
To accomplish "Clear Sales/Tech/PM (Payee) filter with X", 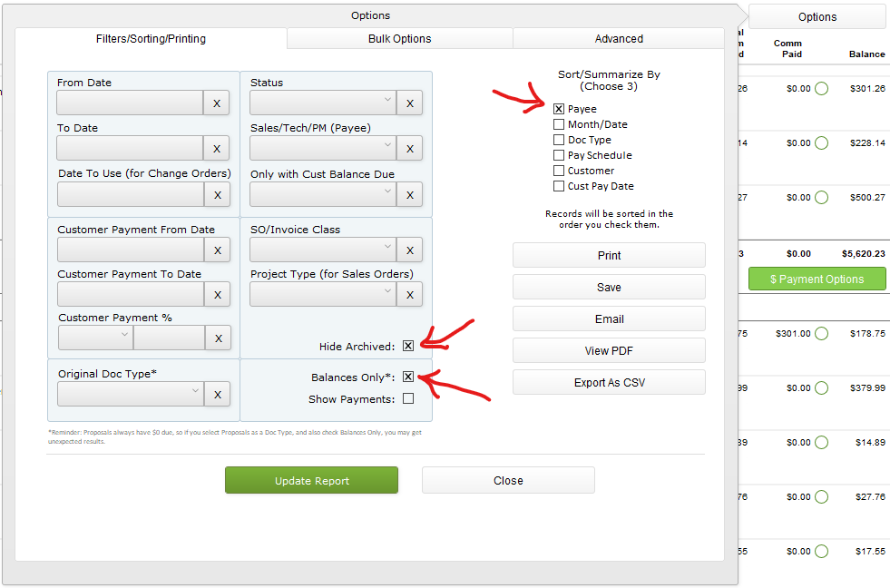I will [409, 149].
